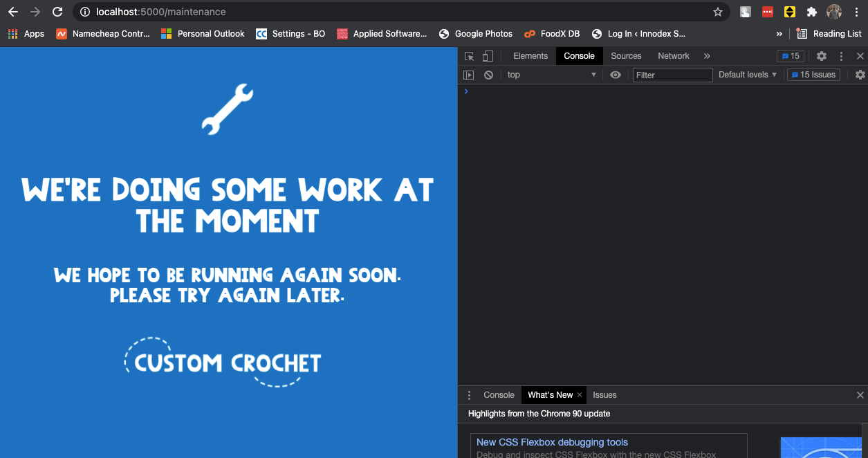This screenshot has height=458, width=868.
Task: Open DevTools customize three-dot menu
Action: [x=841, y=56]
